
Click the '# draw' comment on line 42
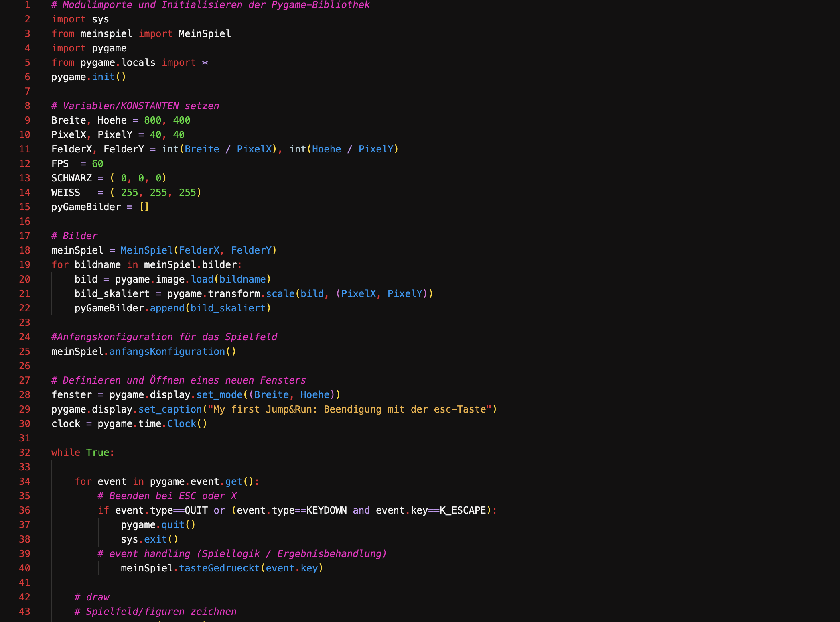tap(92, 597)
